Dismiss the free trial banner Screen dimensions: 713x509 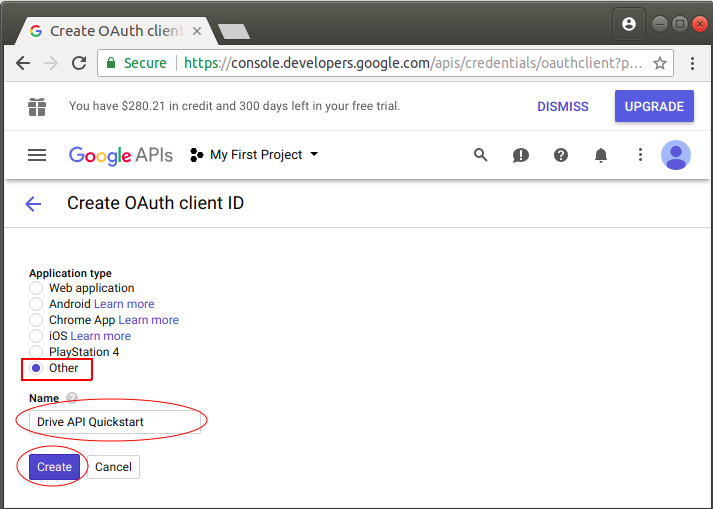[x=562, y=106]
